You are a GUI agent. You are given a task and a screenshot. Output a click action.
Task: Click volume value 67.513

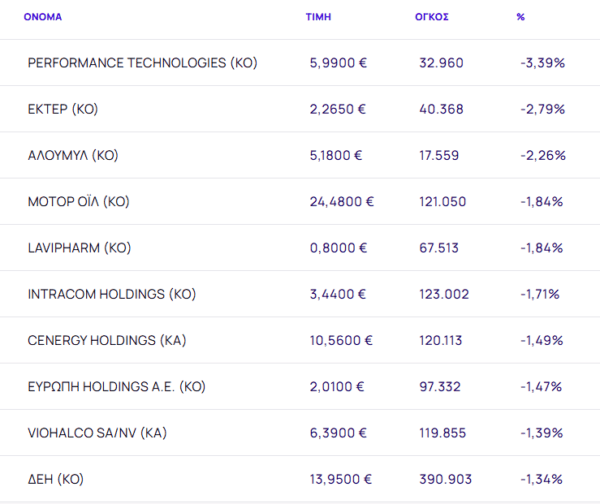[439, 248]
